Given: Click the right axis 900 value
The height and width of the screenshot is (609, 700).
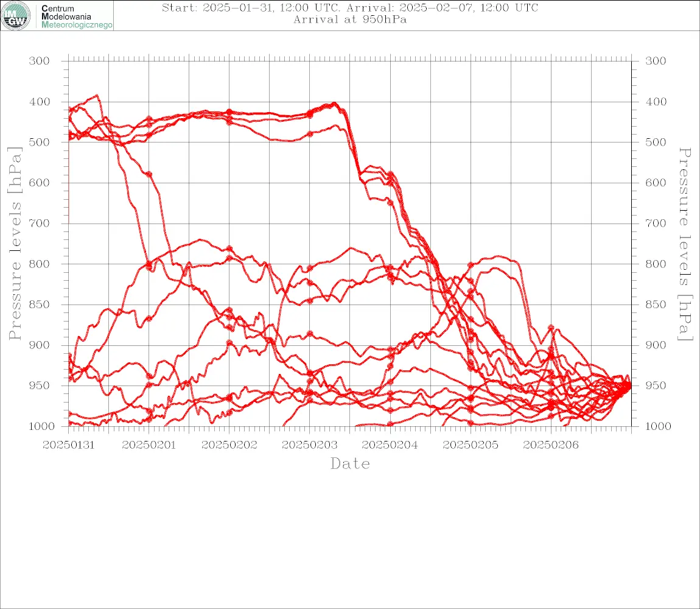Looking at the screenshot, I should 656,345.
